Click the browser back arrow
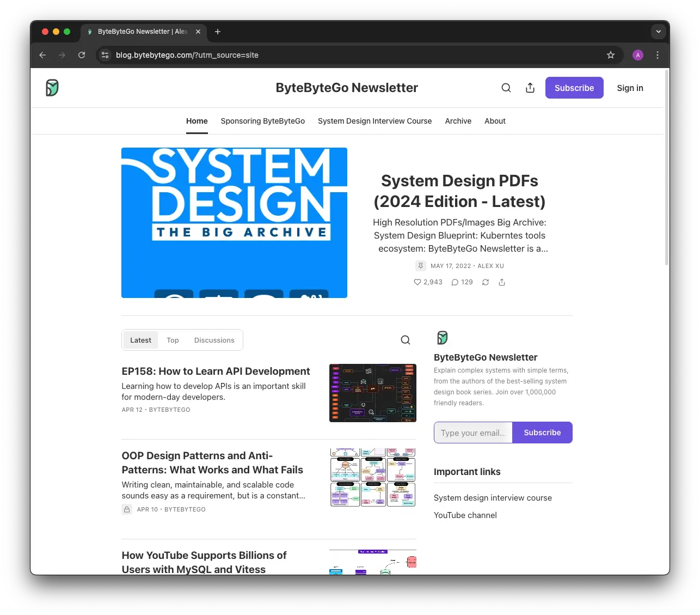 tap(42, 55)
